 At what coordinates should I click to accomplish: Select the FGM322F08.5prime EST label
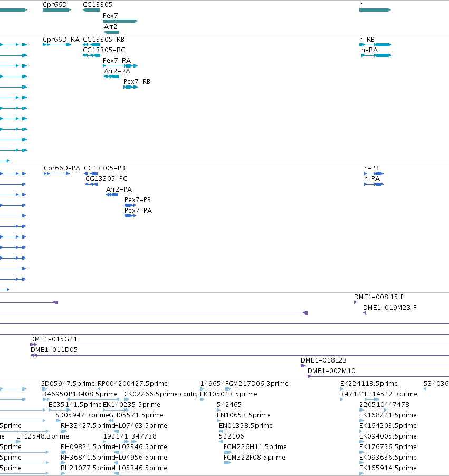pyautogui.click(x=254, y=457)
